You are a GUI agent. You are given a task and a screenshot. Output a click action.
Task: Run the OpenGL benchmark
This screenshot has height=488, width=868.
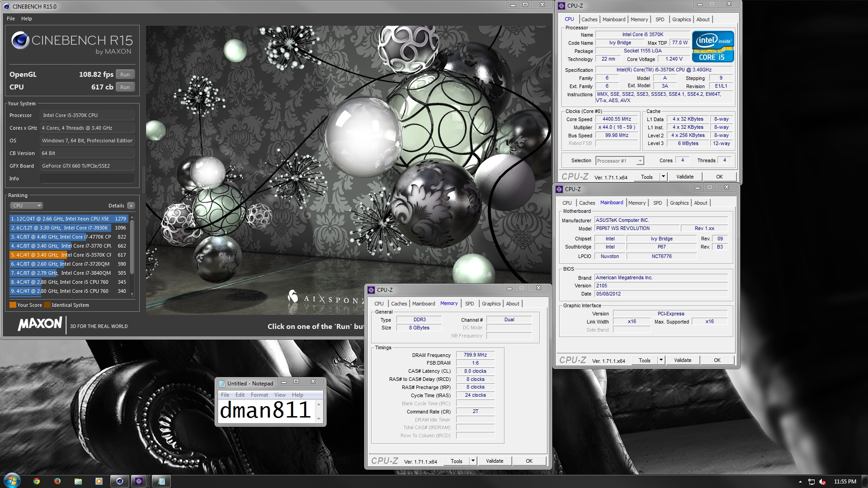(125, 75)
